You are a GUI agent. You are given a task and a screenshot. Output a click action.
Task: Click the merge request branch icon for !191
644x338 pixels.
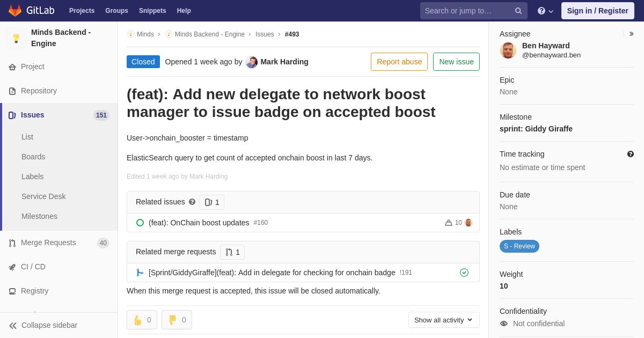[x=140, y=273]
